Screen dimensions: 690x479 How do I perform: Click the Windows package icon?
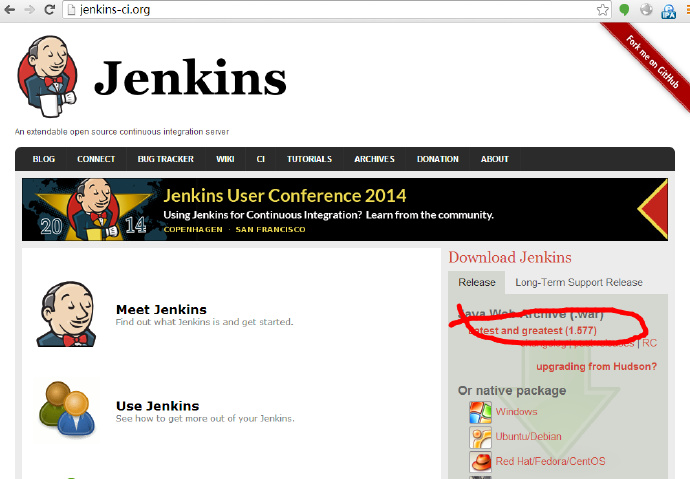[480, 412]
